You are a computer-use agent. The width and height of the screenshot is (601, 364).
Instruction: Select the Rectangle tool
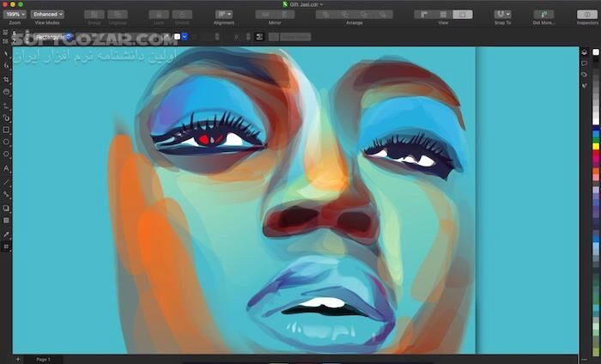6,130
